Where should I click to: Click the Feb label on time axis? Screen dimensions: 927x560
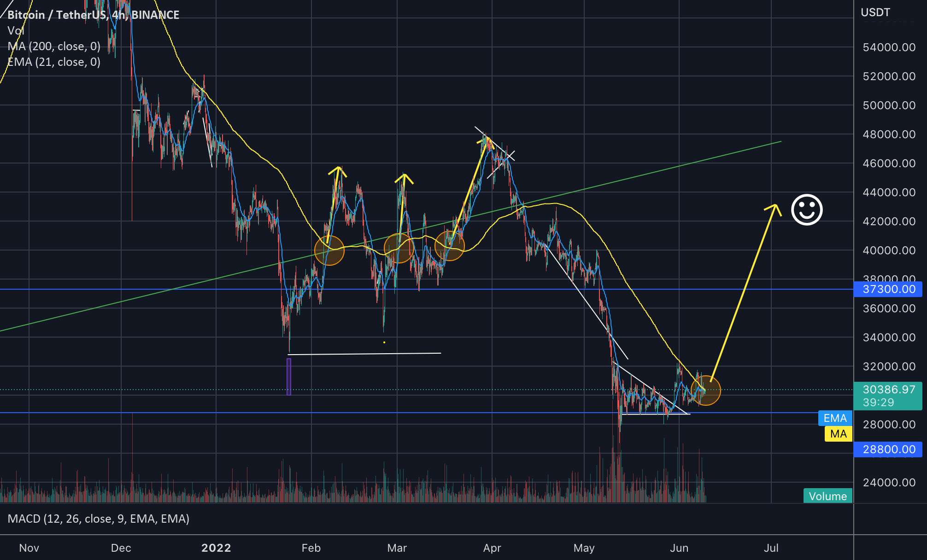(x=311, y=548)
